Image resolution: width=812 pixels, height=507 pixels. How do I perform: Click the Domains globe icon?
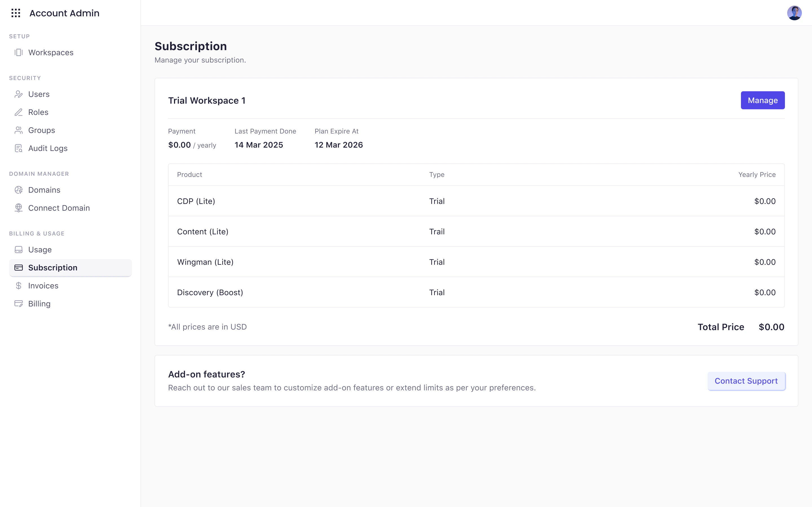tap(18, 190)
